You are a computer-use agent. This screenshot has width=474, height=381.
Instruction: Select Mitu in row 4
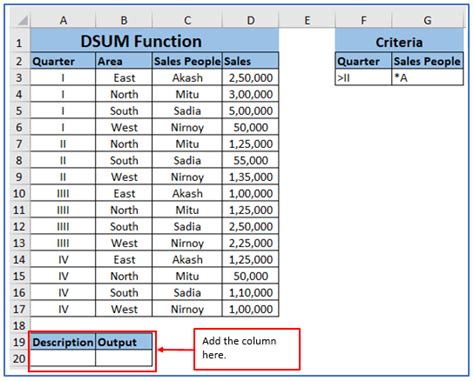187,94
